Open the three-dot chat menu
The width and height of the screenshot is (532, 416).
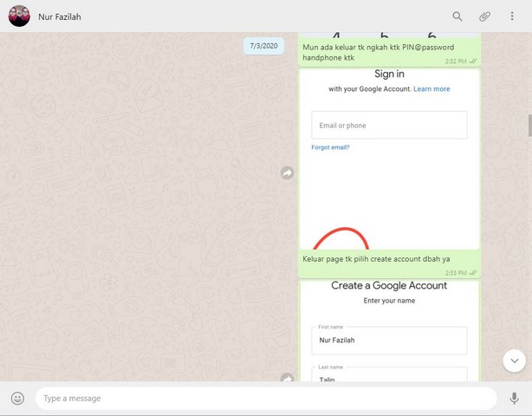click(512, 16)
